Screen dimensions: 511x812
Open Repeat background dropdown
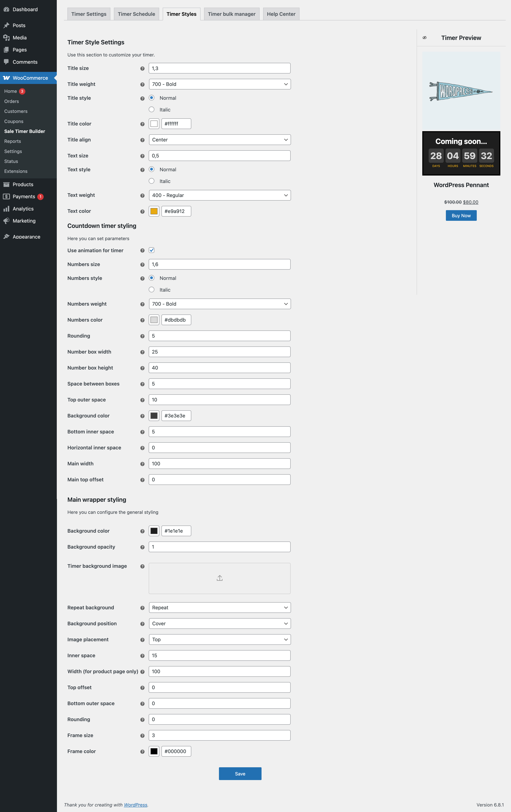tap(219, 607)
